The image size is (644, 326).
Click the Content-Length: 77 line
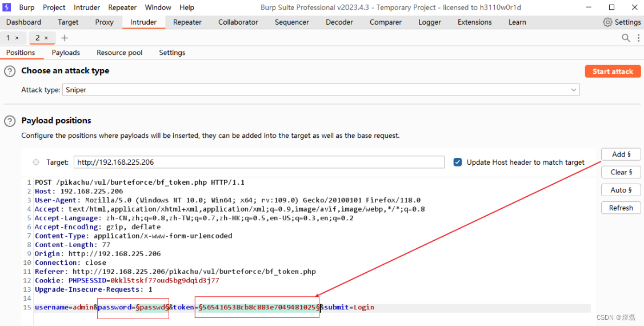[73, 245]
